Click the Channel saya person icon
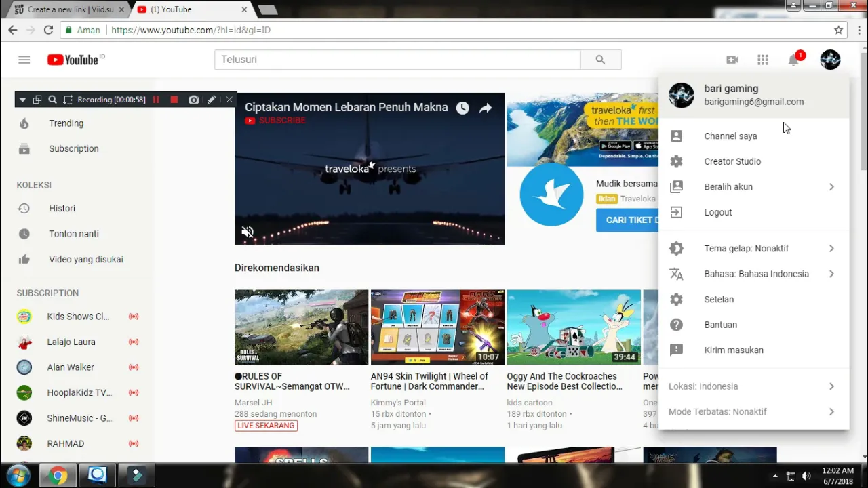Image resolution: width=868 pixels, height=488 pixels. click(x=676, y=136)
